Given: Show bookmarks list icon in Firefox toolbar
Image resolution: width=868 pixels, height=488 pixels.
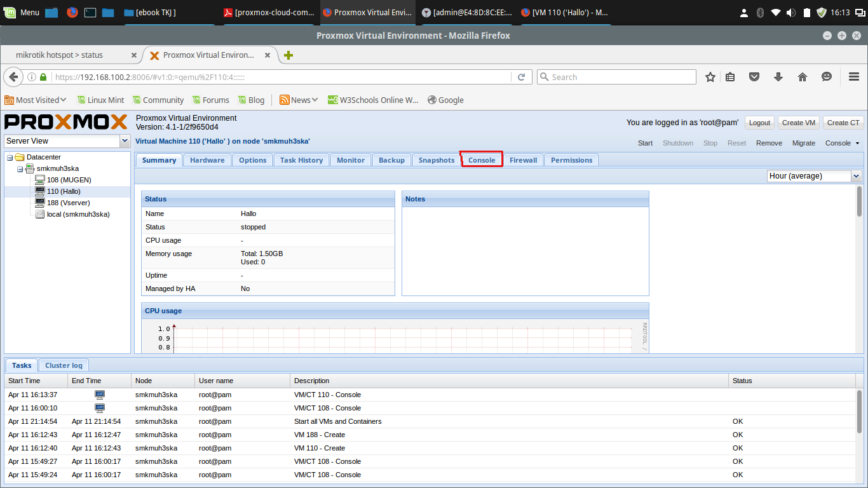Looking at the screenshot, I should coord(730,77).
